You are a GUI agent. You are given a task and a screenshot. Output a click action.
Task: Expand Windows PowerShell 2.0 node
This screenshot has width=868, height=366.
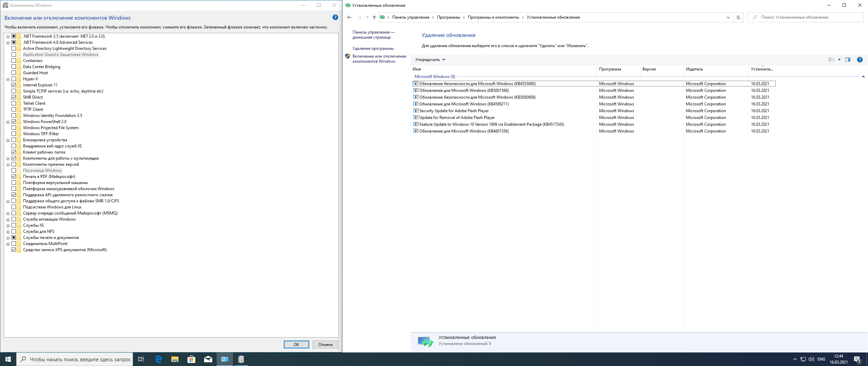pos(8,122)
